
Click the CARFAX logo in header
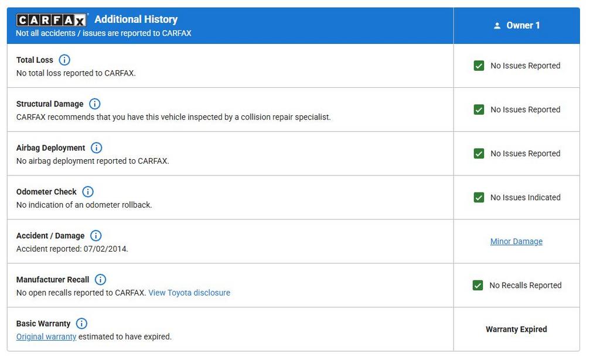[52, 20]
